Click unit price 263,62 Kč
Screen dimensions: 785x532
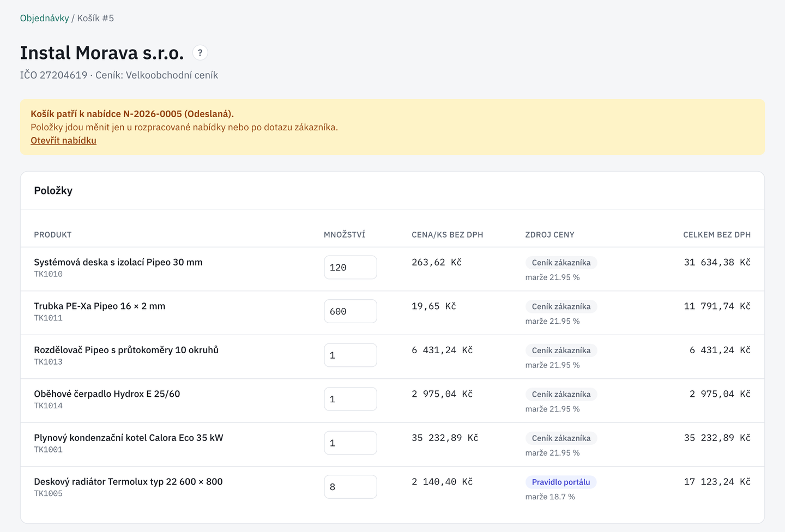437,262
